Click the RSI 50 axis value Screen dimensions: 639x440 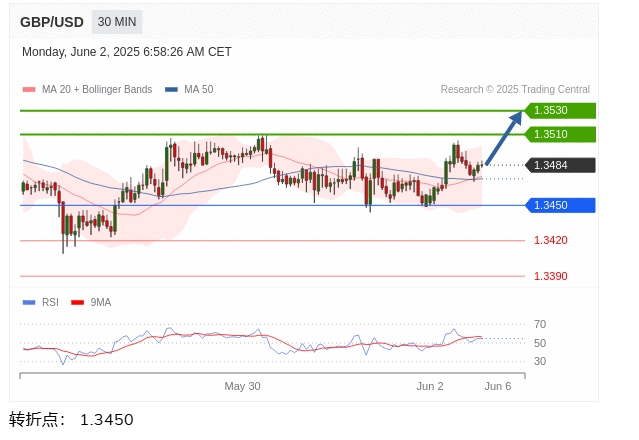[540, 343]
